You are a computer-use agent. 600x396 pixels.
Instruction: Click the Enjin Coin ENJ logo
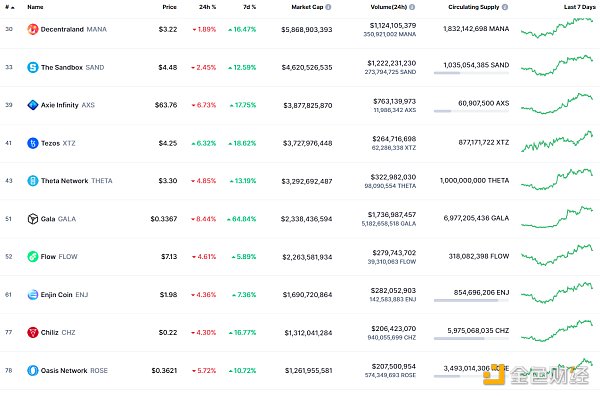[x=33, y=295]
